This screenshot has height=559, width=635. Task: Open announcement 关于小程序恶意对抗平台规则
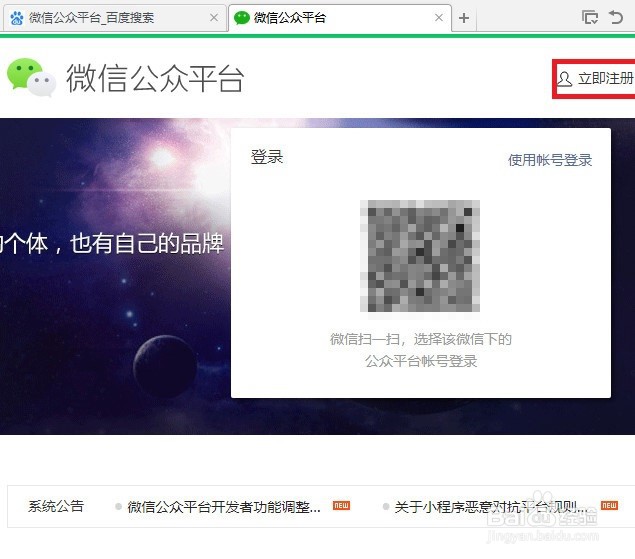pos(490,507)
